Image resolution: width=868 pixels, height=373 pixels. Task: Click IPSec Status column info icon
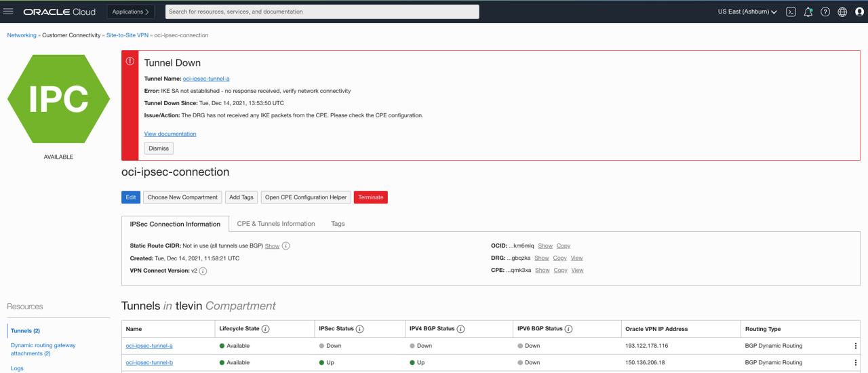(359, 329)
